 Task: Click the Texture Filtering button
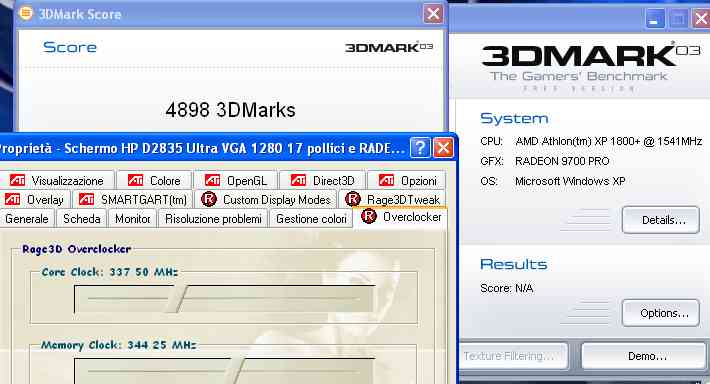tap(512, 356)
